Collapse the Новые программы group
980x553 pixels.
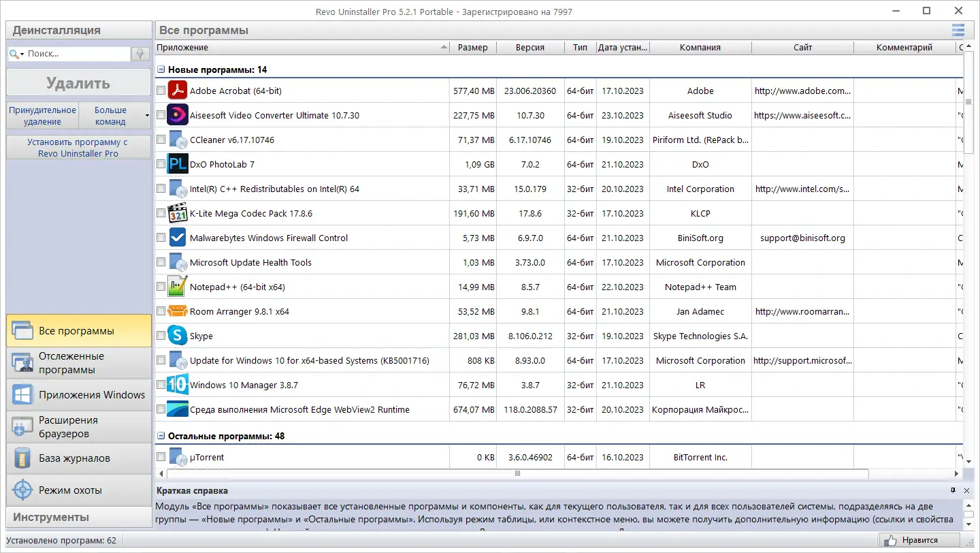161,69
